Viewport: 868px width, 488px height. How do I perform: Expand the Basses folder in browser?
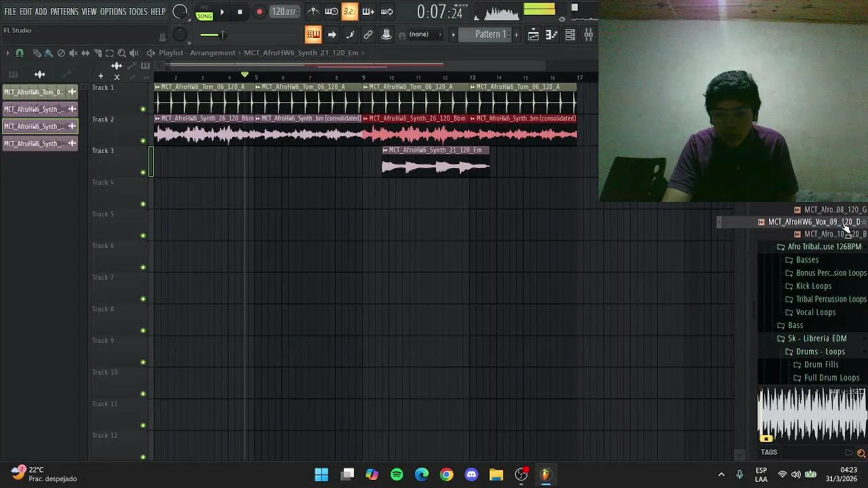(807, 260)
